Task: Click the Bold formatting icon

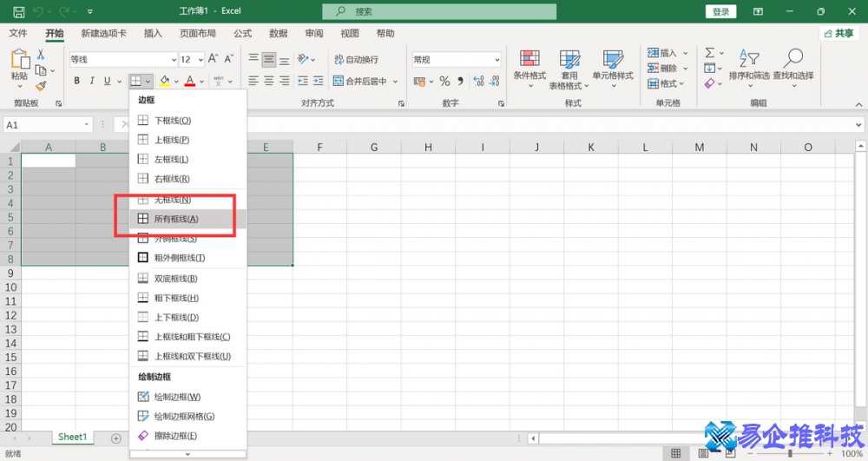Action: 76,81
